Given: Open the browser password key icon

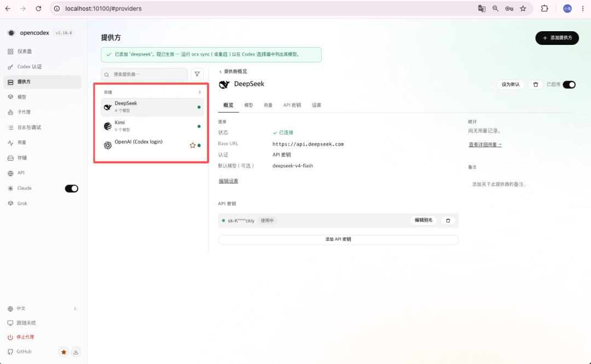Looking at the screenshot, I should coord(509,8).
